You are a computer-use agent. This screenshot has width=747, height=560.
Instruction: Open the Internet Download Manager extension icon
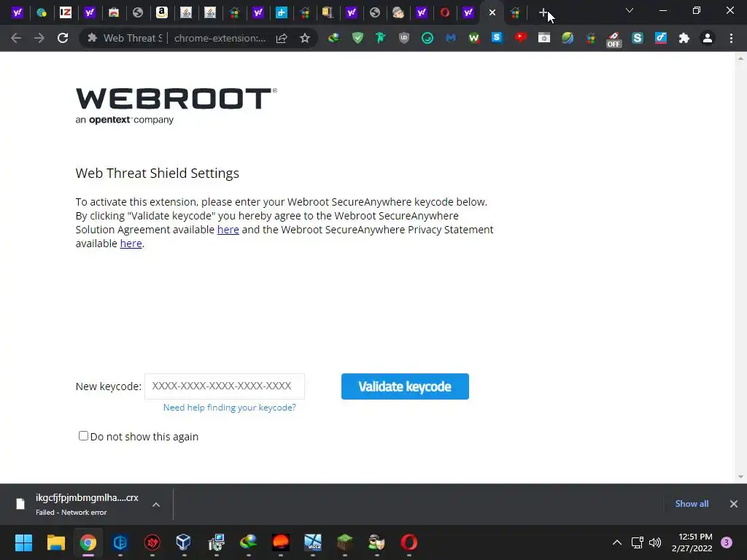coord(334,38)
